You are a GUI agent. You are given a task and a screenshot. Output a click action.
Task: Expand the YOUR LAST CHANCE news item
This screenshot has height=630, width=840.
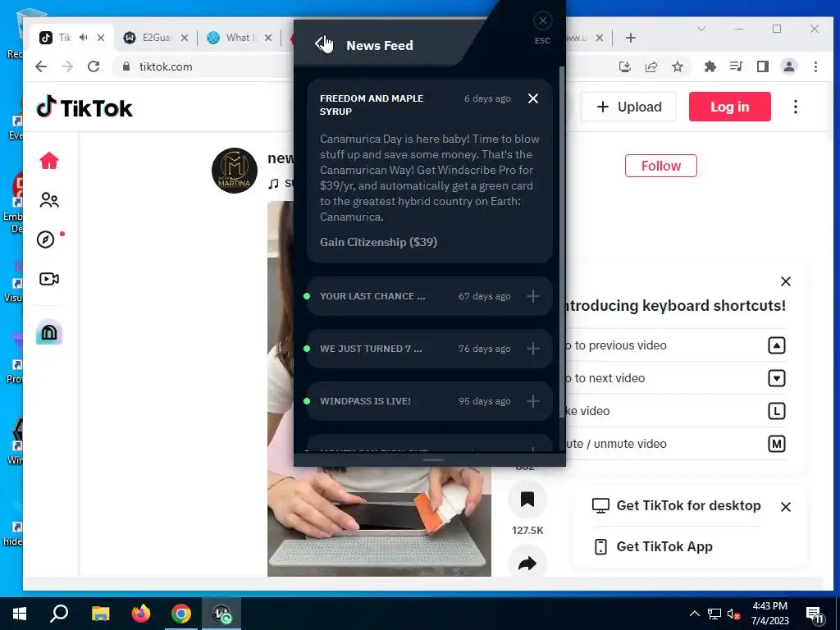pos(532,296)
